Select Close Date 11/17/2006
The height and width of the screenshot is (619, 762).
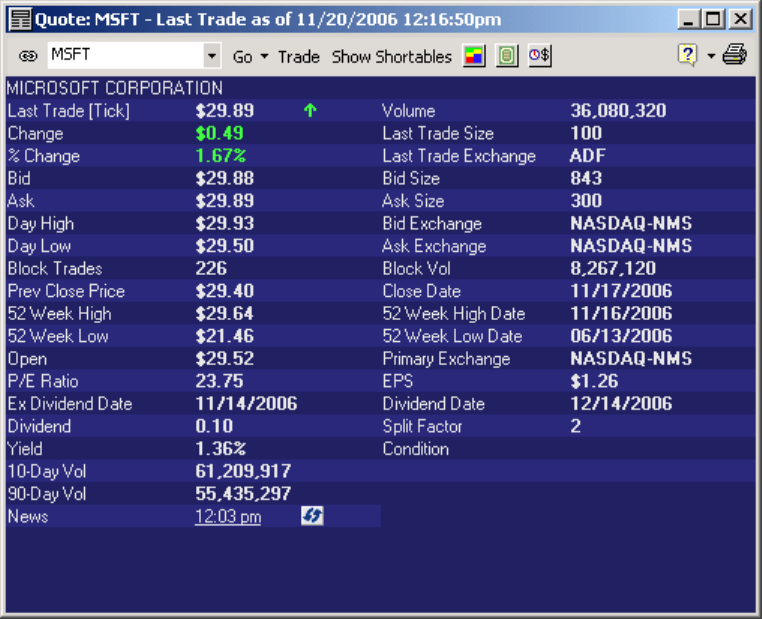[x=621, y=291]
